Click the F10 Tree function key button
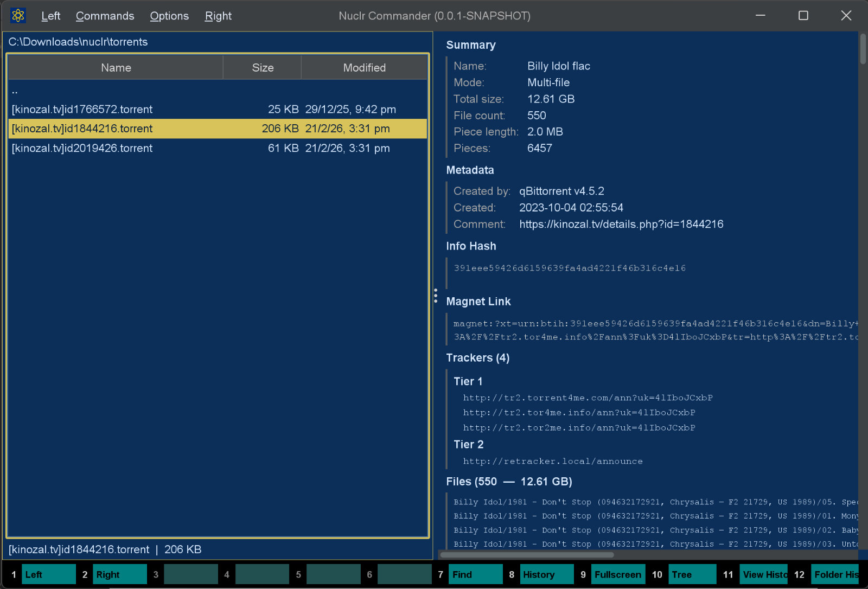This screenshot has height=589, width=868. (692, 574)
